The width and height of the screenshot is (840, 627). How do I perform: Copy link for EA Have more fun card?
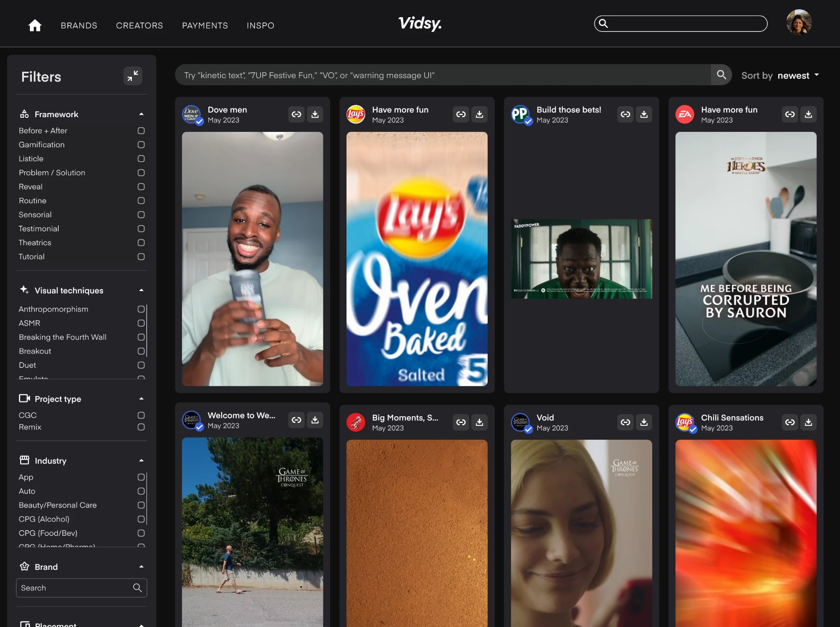tap(790, 114)
